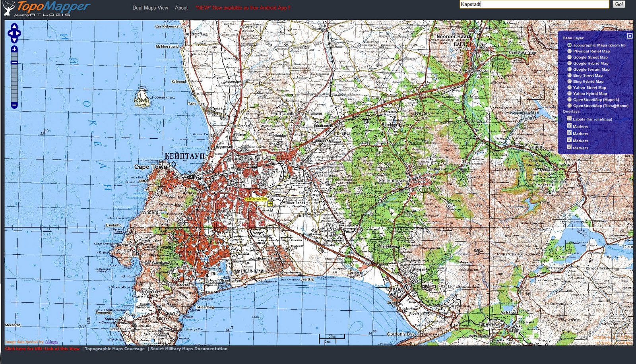
Task: Click the zoom slider handle
Action: click(x=14, y=62)
